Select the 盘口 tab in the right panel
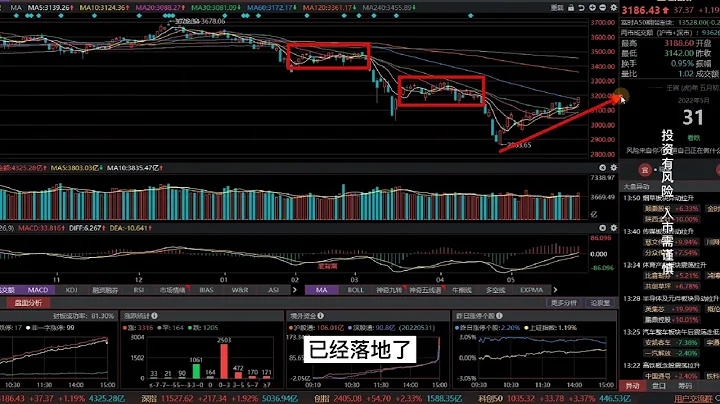The height and width of the screenshot is (404, 720). click(658, 386)
